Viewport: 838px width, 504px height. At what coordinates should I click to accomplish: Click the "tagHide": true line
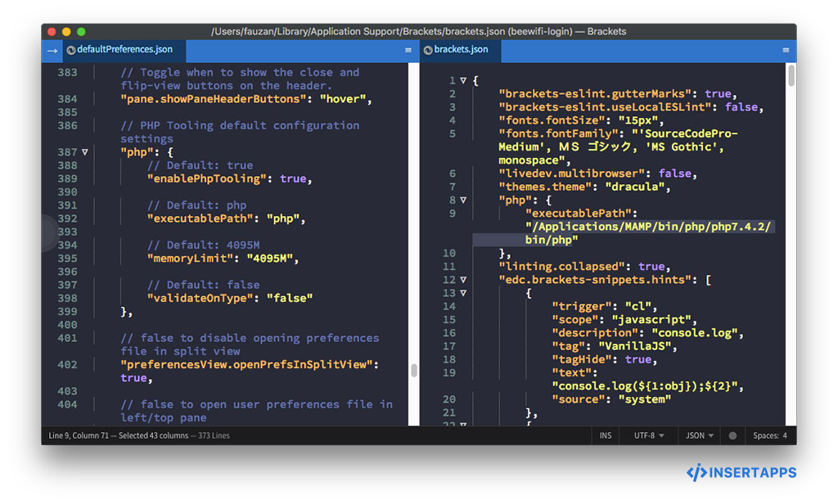point(604,360)
